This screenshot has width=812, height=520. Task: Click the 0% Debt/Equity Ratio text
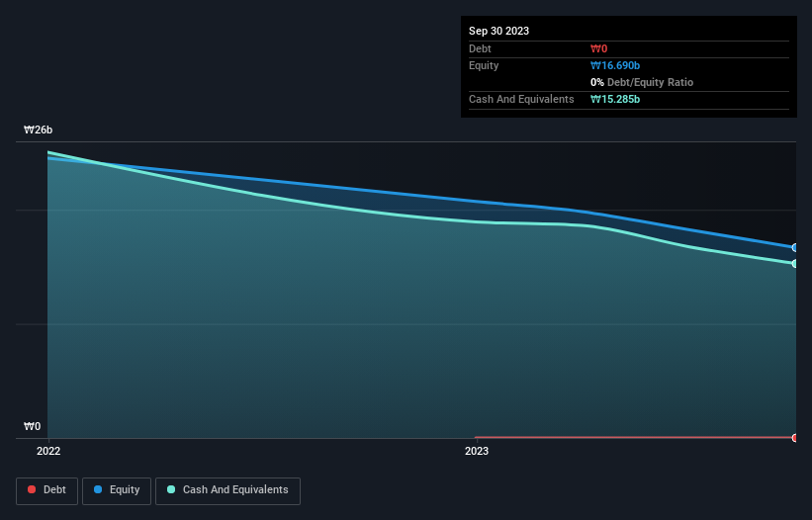tap(642, 82)
